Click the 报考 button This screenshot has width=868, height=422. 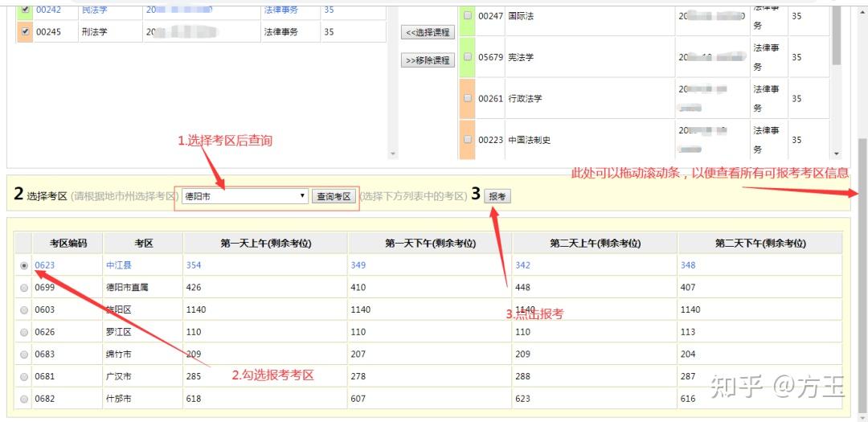click(x=497, y=196)
